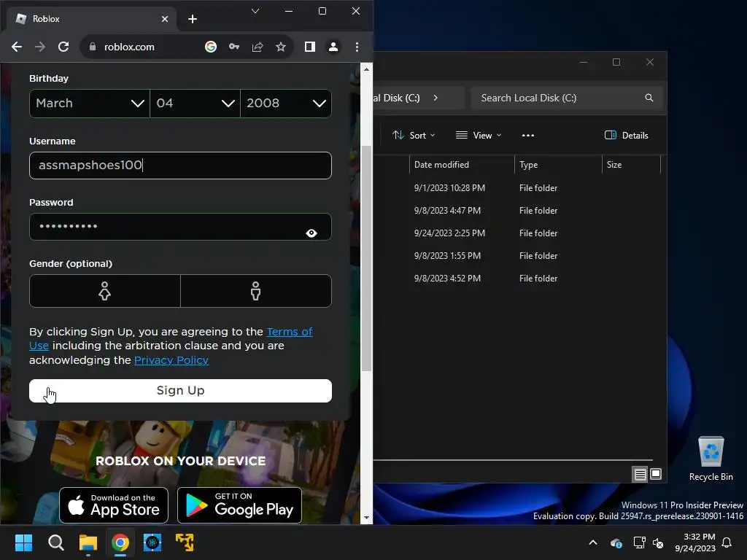This screenshot has height=560, width=747.
Task: Click Get it on Google Play badge
Action: [x=239, y=505]
